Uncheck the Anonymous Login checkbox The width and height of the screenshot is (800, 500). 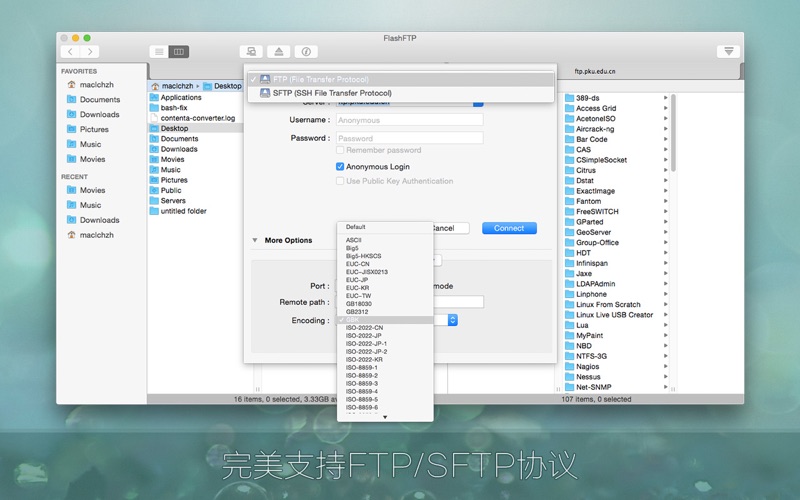click(x=340, y=166)
